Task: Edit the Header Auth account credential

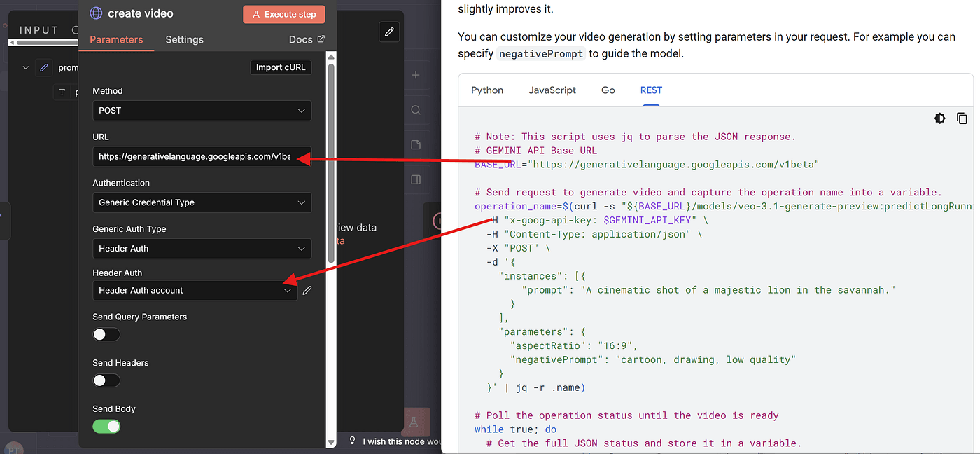Action: [x=307, y=290]
